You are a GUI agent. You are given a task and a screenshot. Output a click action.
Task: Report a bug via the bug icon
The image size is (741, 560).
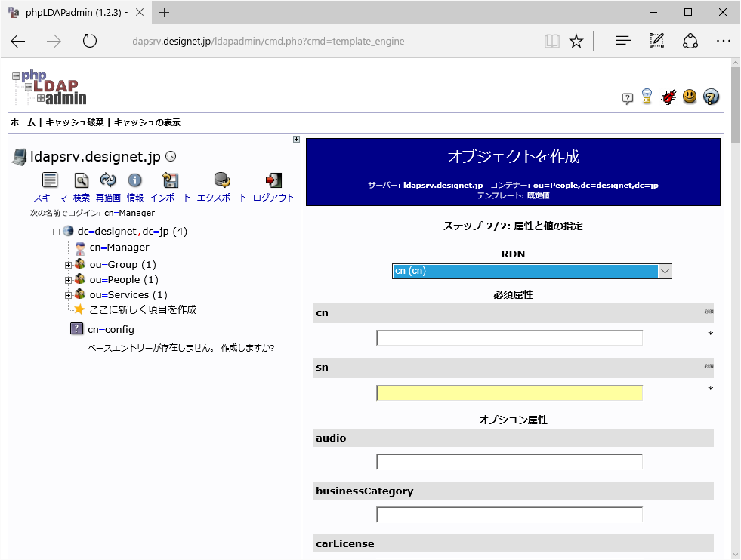tap(668, 97)
